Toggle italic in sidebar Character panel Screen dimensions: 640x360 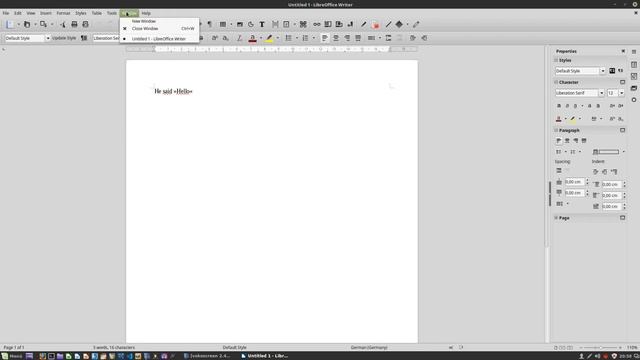coord(567,106)
